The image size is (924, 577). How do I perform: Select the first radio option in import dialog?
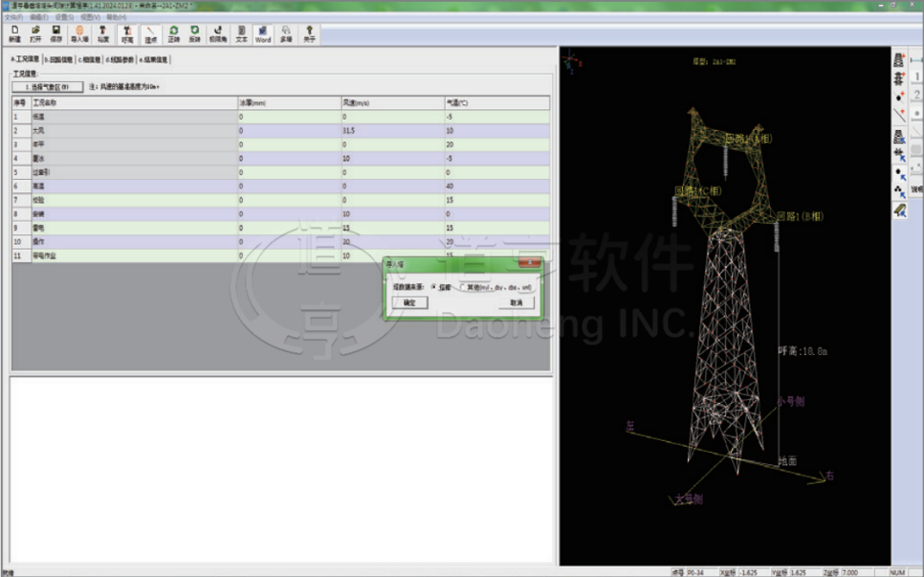tap(434, 286)
